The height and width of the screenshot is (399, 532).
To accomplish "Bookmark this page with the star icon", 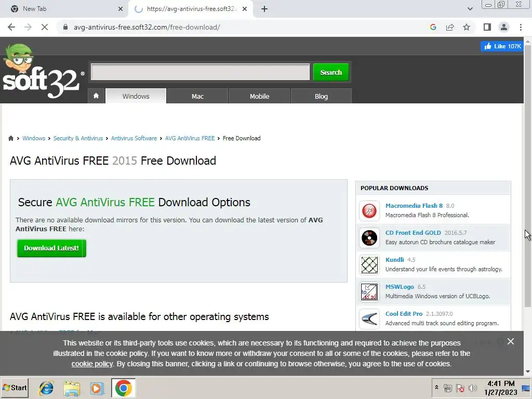I will 467,27.
